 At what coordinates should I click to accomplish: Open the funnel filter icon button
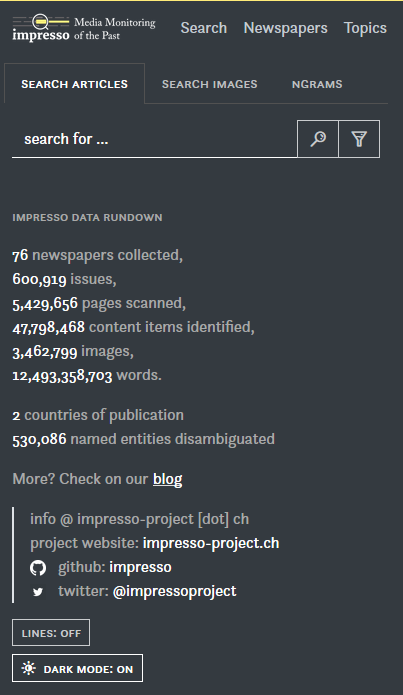359,139
